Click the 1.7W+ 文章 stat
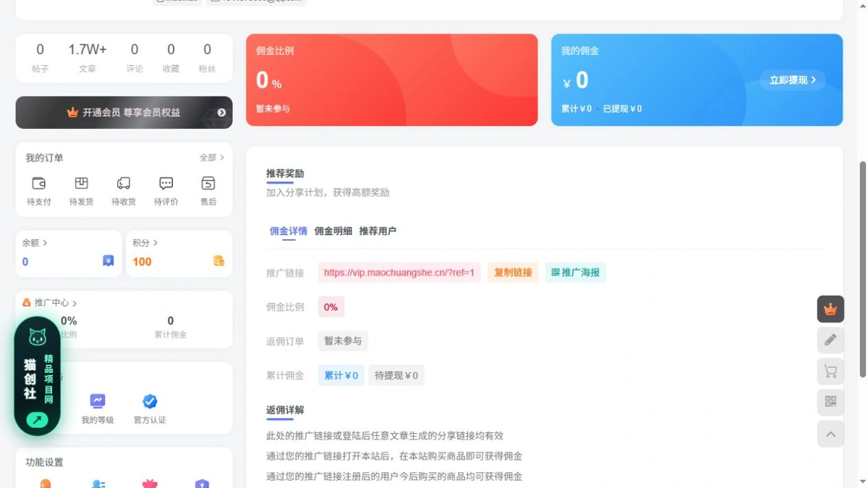Viewport: 868px width, 488px height. coord(88,58)
